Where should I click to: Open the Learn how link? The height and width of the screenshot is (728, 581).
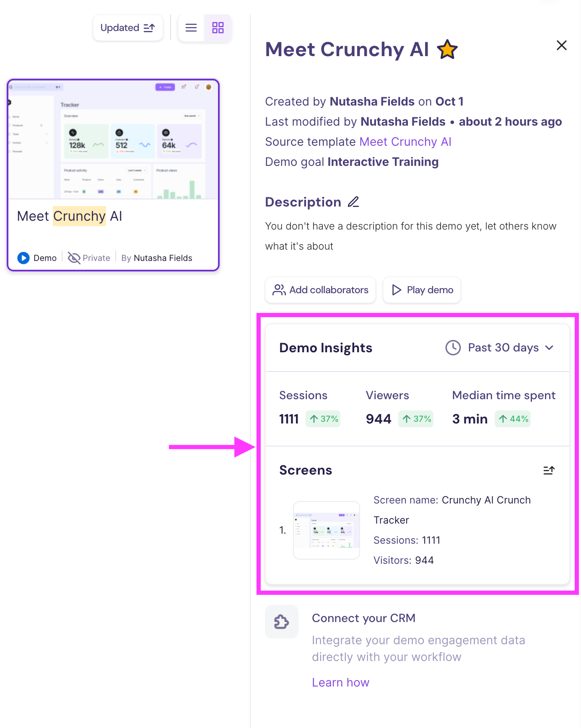[x=340, y=682]
